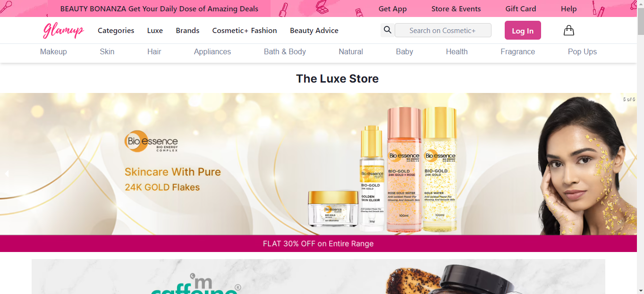Open the Gift Card page
The width and height of the screenshot is (644, 294).
(520, 8)
